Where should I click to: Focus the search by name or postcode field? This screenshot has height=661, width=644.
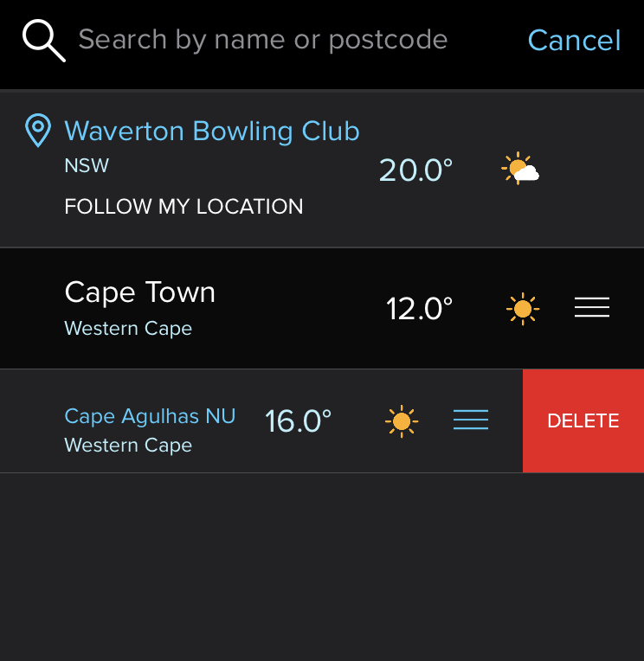(x=263, y=41)
